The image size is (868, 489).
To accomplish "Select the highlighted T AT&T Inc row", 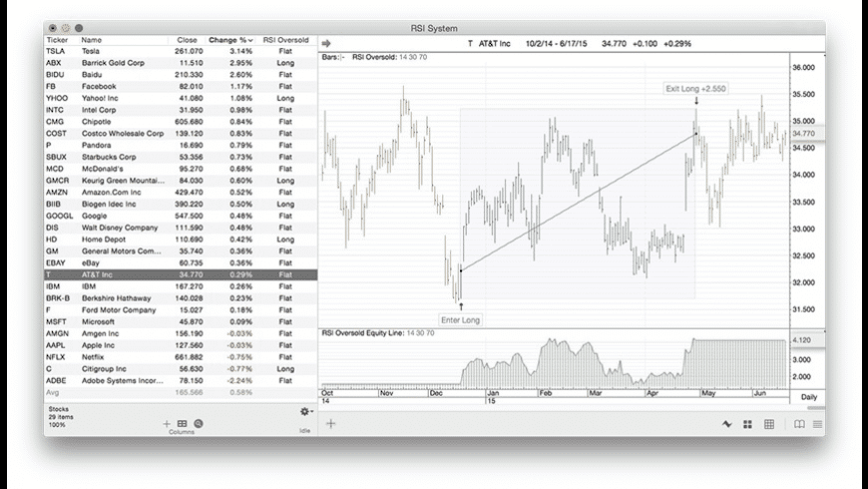I will tap(181, 274).
